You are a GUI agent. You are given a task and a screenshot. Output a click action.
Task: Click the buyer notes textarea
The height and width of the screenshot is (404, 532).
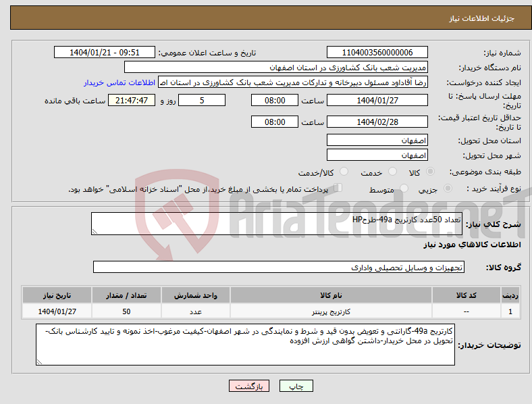pyautogui.click(x=245, y=345)
